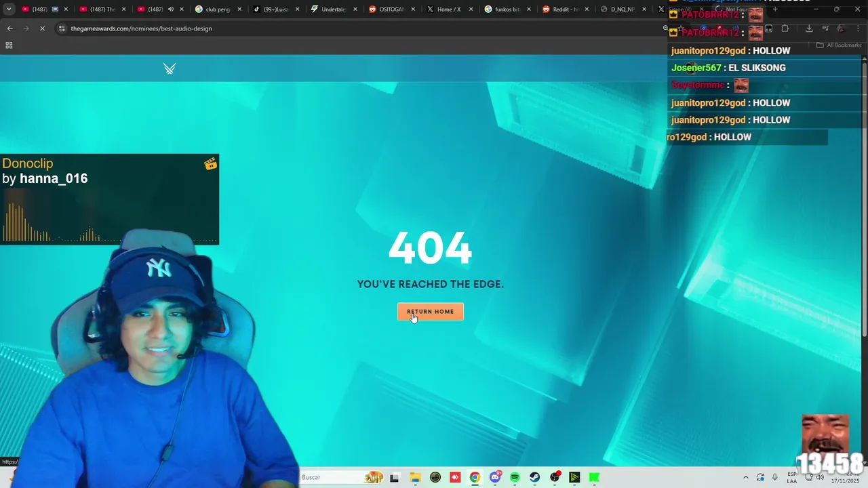Show hidden system tray icons chevron
Image resolution: width=868 pixels, height=488 pixels.
pos(746,477)
